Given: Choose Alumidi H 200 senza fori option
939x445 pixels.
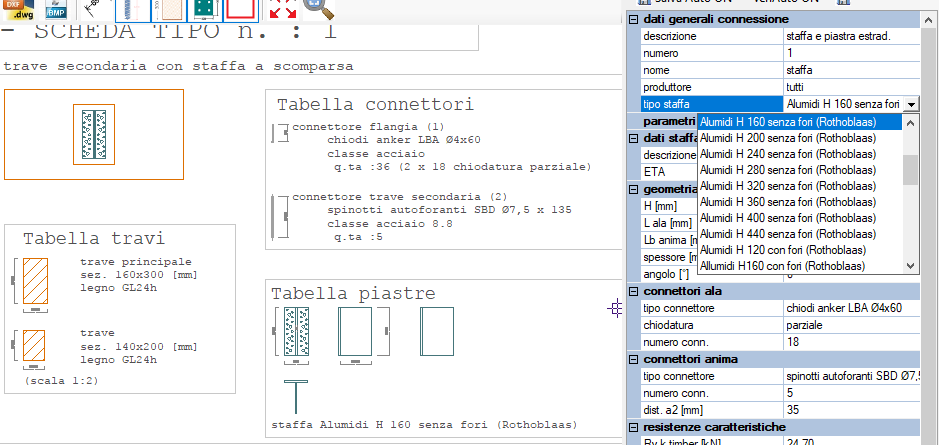Looking at the screenshot, I should pos(800,138).
